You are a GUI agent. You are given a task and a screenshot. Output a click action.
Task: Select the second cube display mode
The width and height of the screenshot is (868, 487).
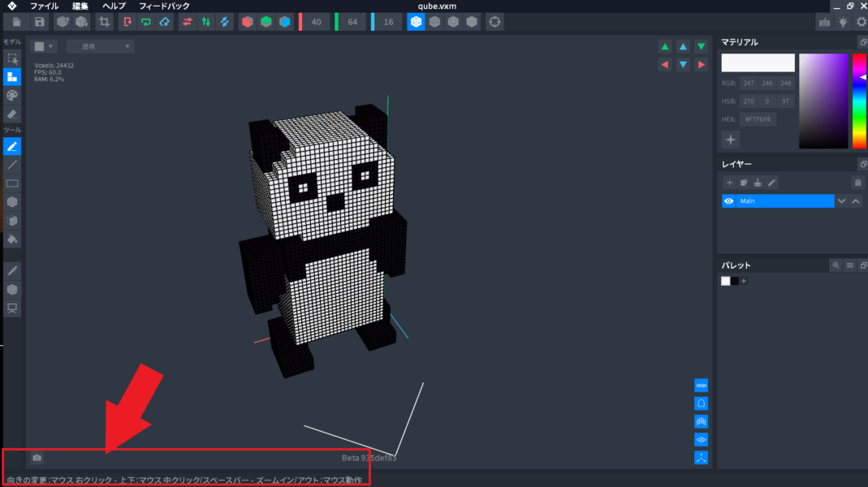tap(434, 22)
